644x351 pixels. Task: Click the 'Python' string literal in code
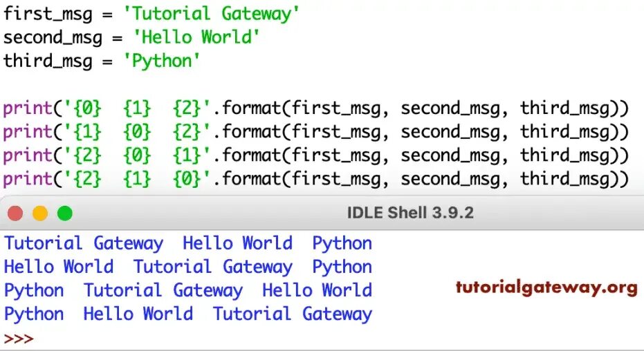(x=161, y=61)
